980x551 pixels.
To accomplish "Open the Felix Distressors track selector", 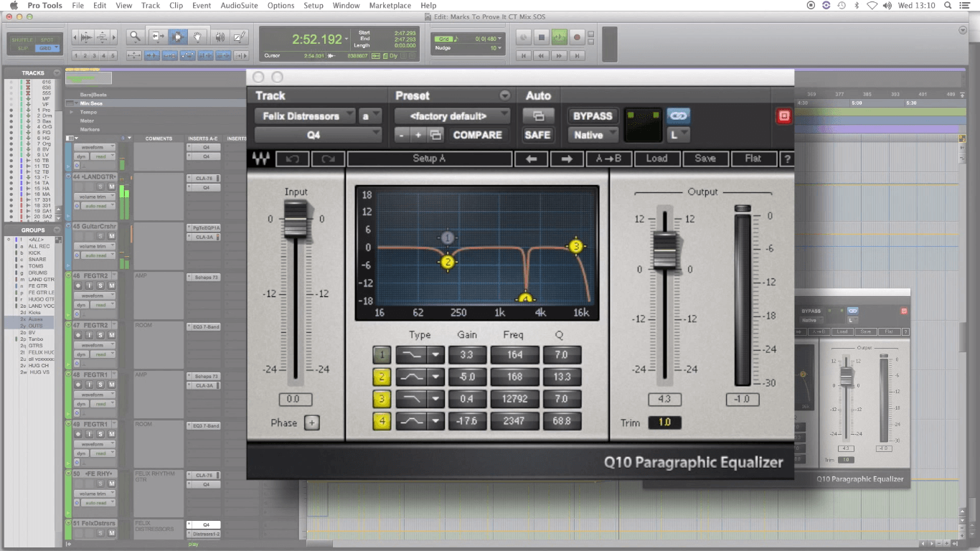I will click(x=306, y=116).
